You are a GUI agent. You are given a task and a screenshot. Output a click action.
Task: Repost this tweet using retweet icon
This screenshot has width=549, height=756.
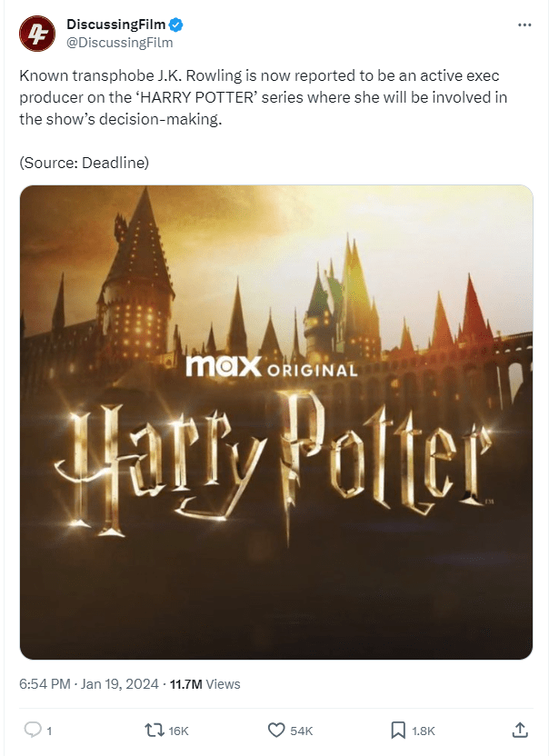click(155, 730)
